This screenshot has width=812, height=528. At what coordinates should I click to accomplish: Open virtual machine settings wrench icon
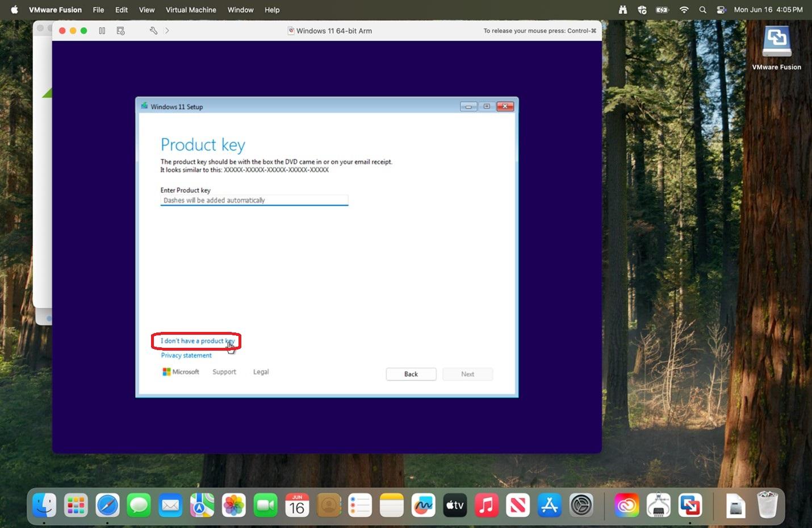point(153,31)
